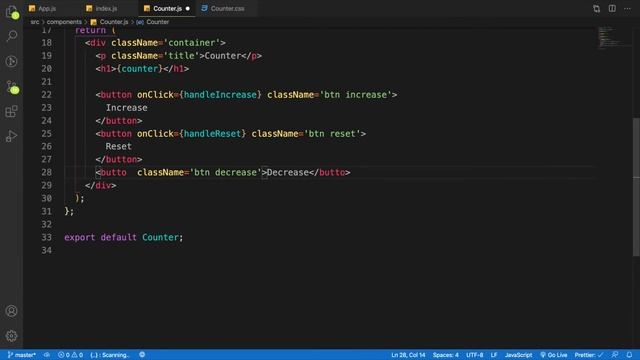Click the Counter.js breadcrumb

coord(109,22)
